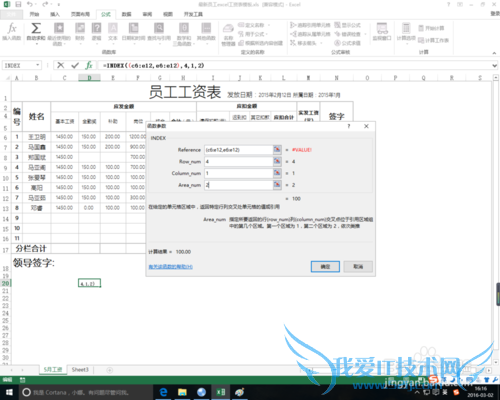Switch to the Insert (插入) ribbon tab
Screen dimensions: 500x400
(55, 14)
